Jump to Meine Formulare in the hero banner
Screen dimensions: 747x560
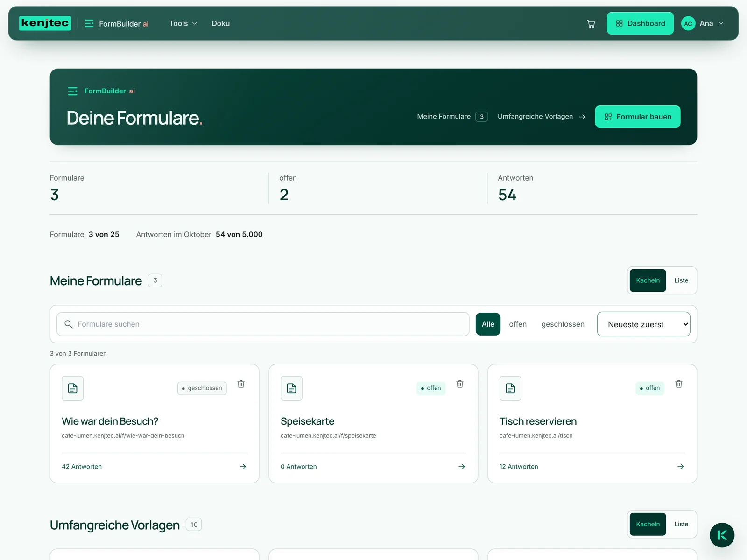tap(452, 117)
